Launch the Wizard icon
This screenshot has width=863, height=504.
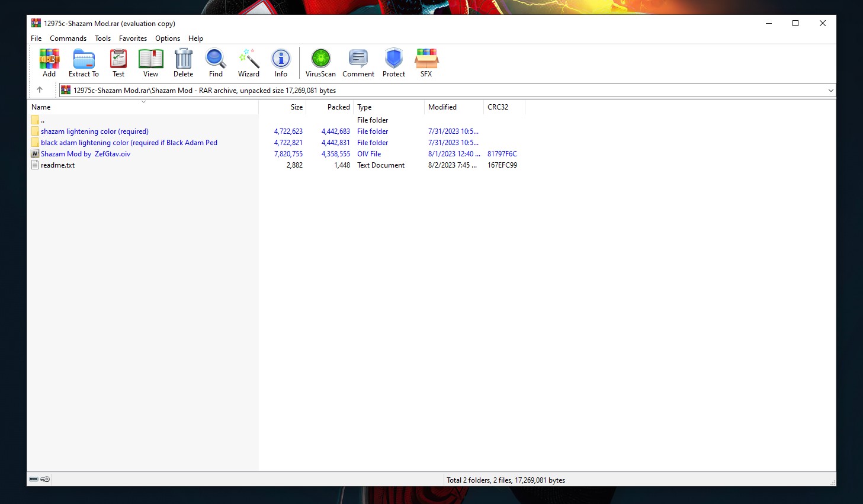(x=248, y=62)
